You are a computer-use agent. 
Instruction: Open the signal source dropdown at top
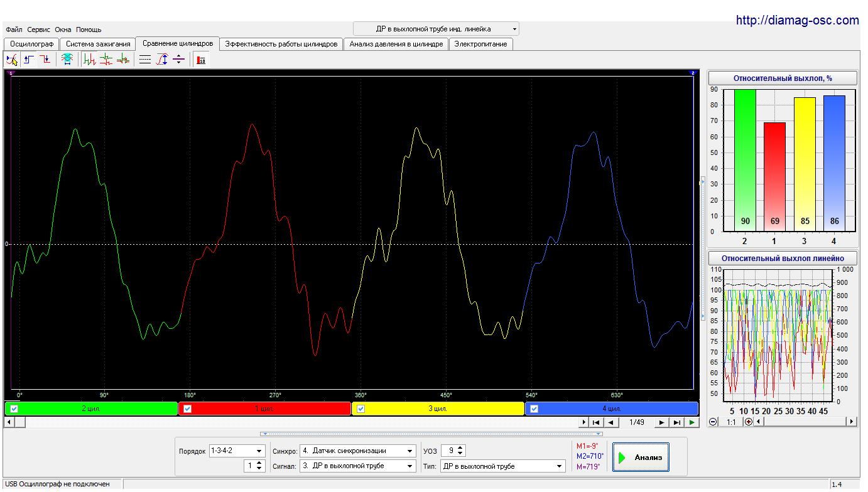coord(436,29)
